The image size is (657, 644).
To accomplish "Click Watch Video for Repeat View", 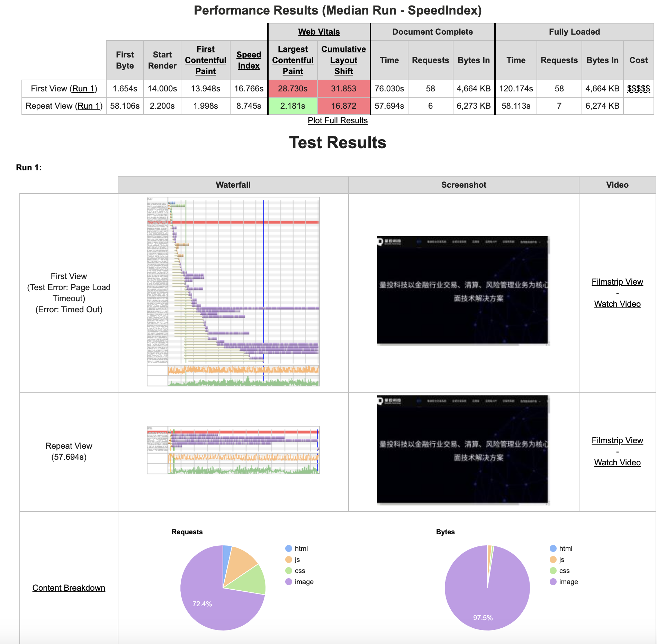I will click(617, 463).
